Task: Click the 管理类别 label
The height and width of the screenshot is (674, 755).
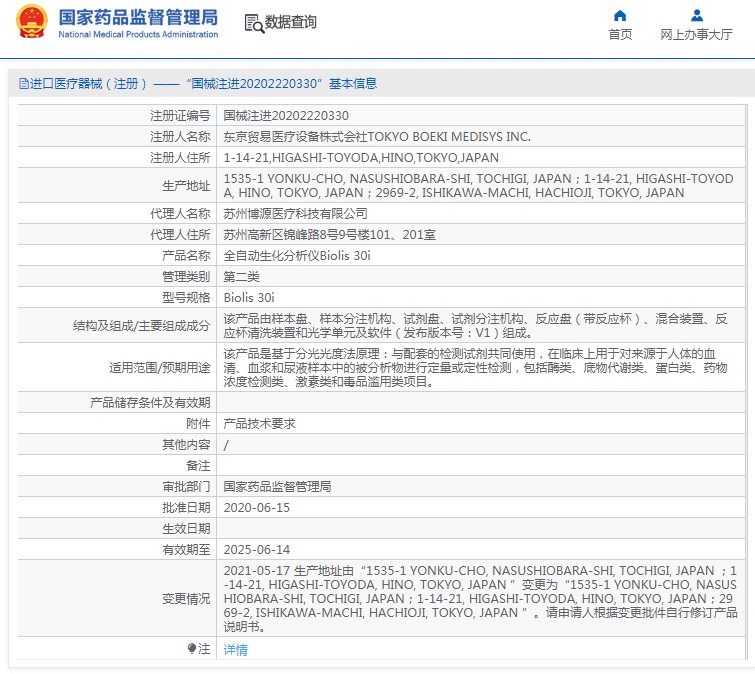Action: [x=186, y=277]
